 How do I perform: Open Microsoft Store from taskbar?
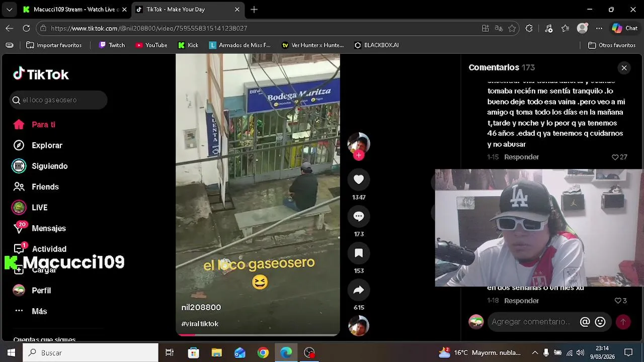pos(194,352)
